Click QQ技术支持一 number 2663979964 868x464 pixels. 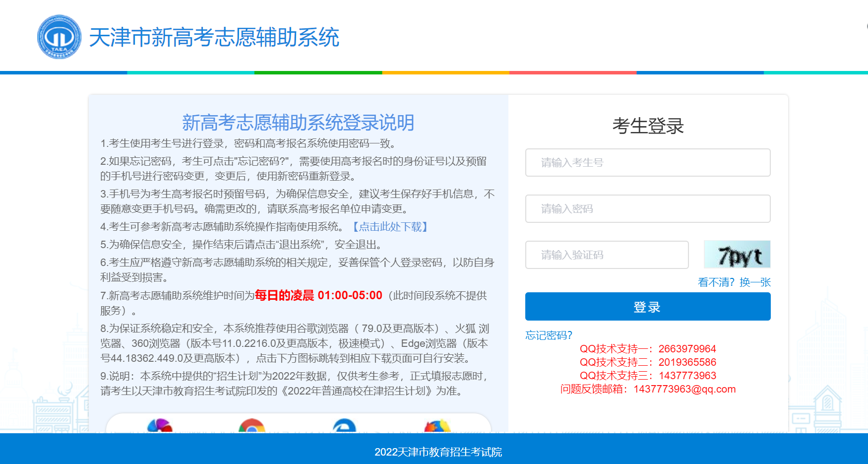[687, 349]
